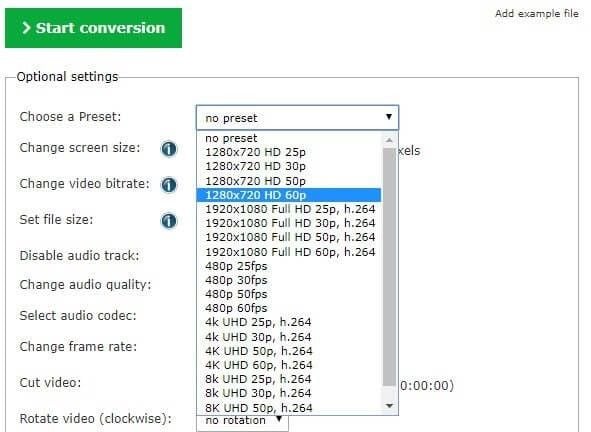Viewport: 591px width, 432px height.
Task: Choose 4K UHD 60p, h.264 preset
Action: (289, 365)
